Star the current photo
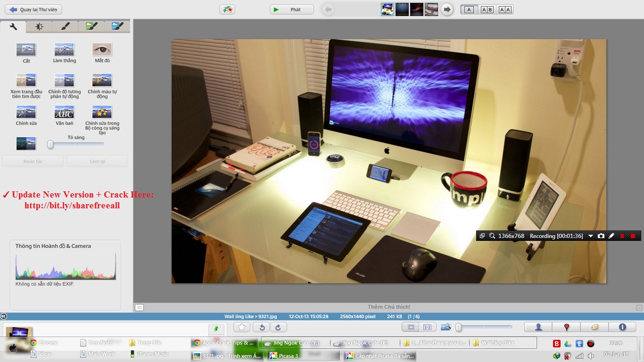 click(x=242, y=327)
